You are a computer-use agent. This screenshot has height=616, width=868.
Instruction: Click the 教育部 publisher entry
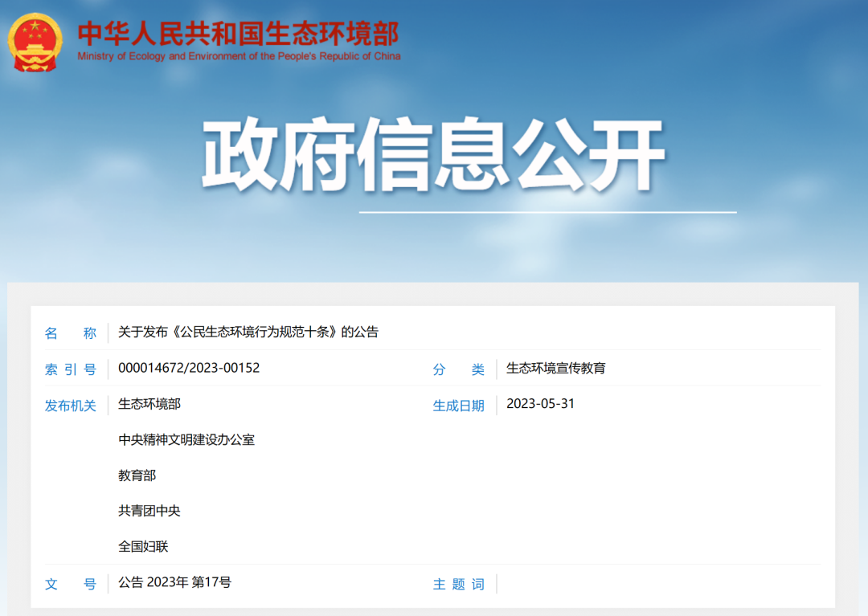pyautogui.click(x=137, y=475)
